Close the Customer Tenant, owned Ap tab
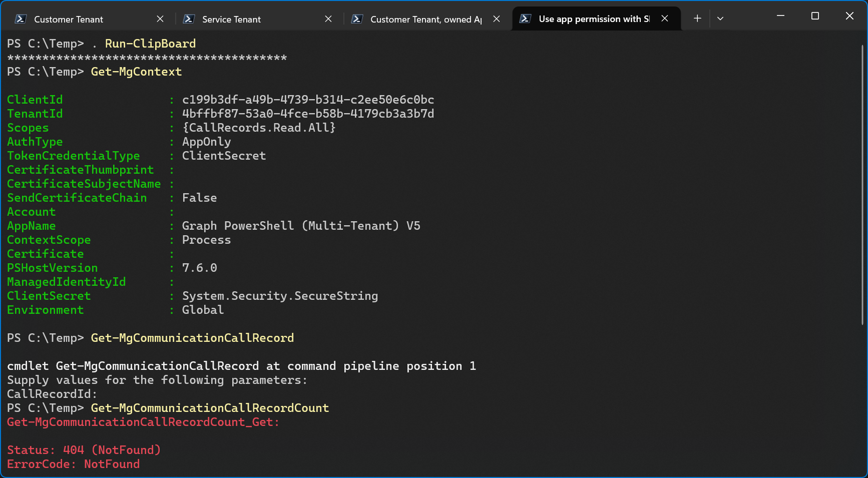The image size is (868, 478). pos(496,19)
